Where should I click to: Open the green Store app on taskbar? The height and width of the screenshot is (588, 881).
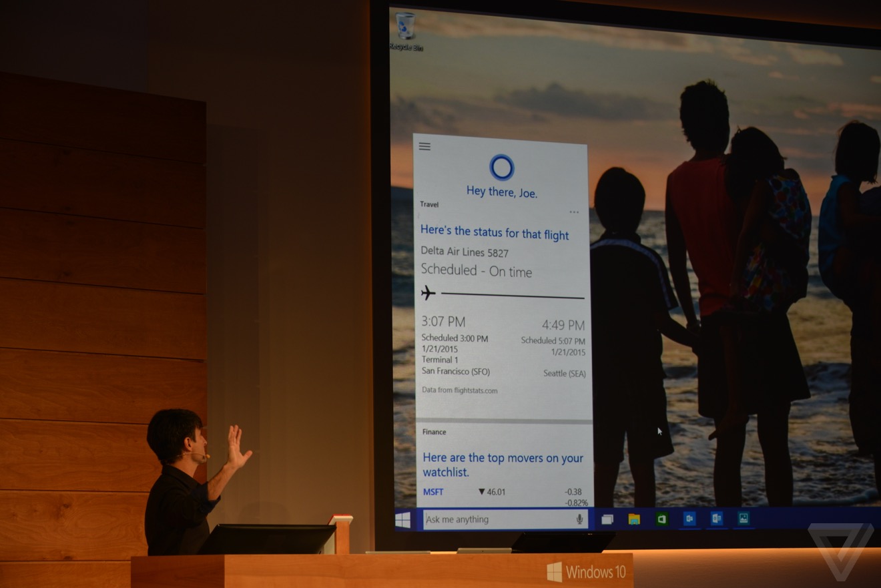pos(661,519)
